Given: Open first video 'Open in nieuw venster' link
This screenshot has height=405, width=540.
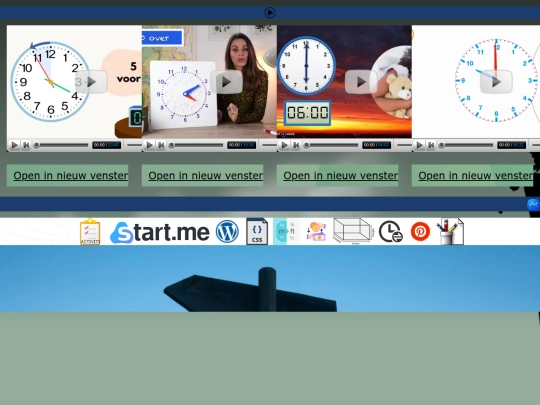Looking at the screenshot, I should pyautogui.click(x=71, y=176).
